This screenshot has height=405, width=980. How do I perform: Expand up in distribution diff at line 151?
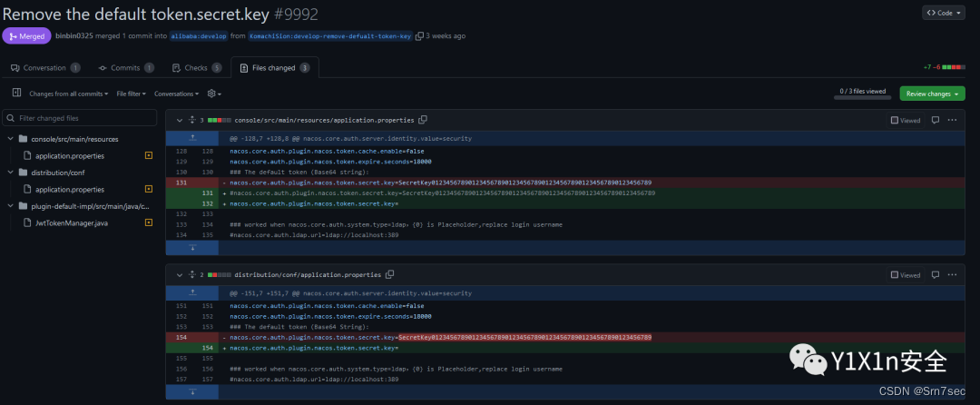coord(191,292)
